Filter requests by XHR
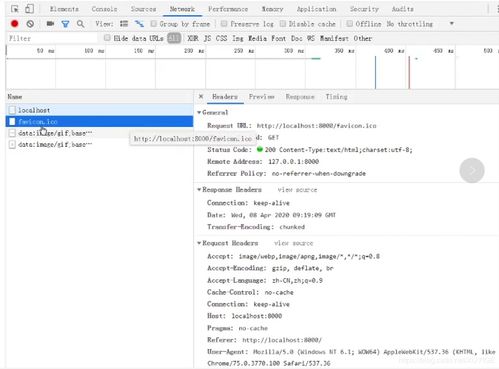The image size is (499, 369). pos(193,38)
